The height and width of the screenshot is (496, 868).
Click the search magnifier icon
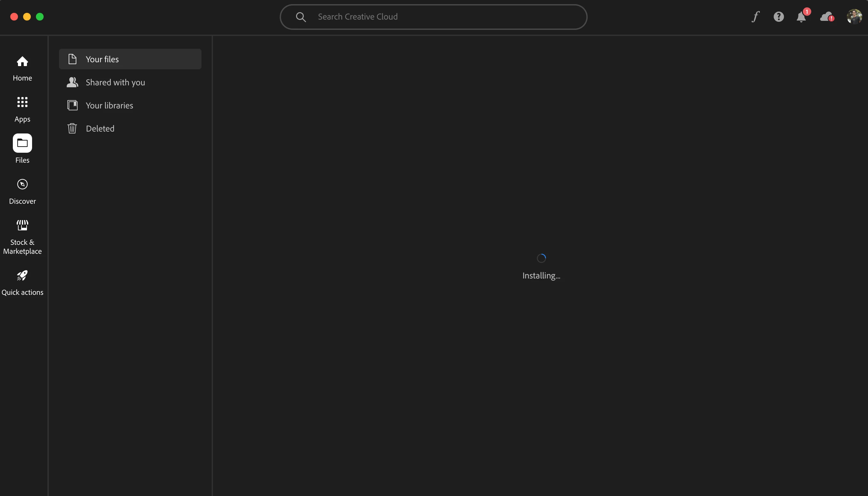(x=301, y=17)
